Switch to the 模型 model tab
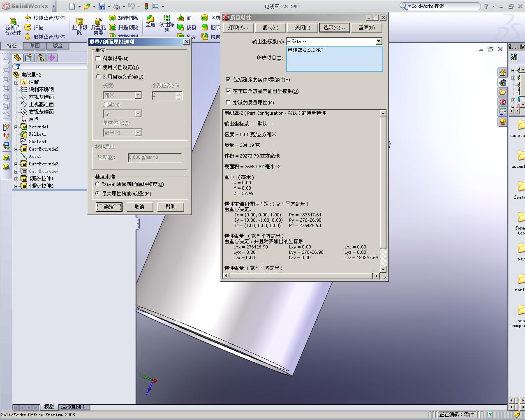Screen dimensions: 525x420 [x=49, y=407]
